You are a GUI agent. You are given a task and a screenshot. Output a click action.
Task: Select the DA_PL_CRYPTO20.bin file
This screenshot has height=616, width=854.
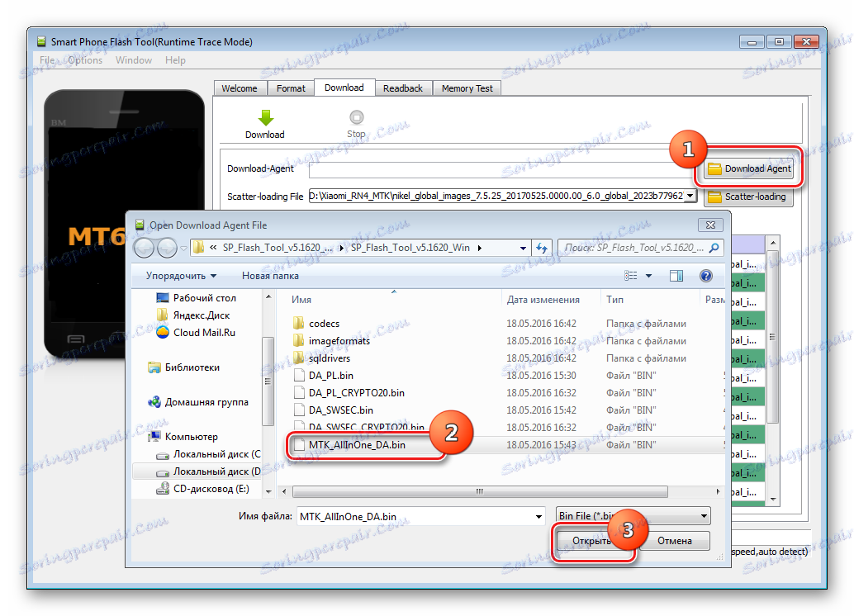pyautogui.click(x=357, y=393)
